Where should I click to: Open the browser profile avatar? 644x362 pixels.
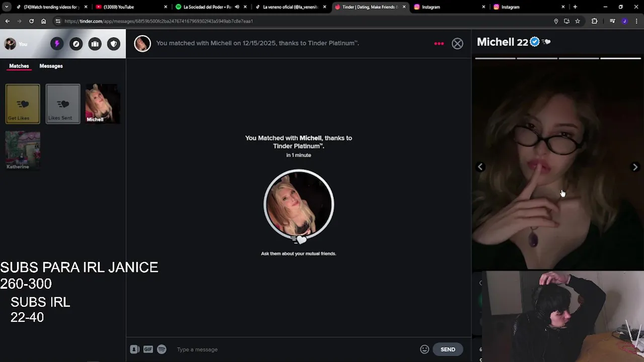coord(624,21)
